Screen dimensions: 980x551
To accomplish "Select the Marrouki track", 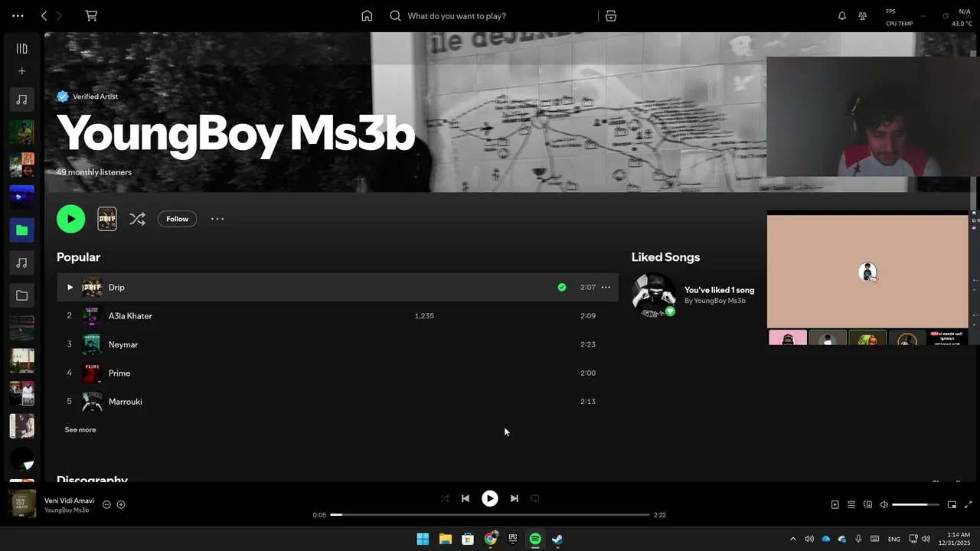I will [x=338, y=401].
